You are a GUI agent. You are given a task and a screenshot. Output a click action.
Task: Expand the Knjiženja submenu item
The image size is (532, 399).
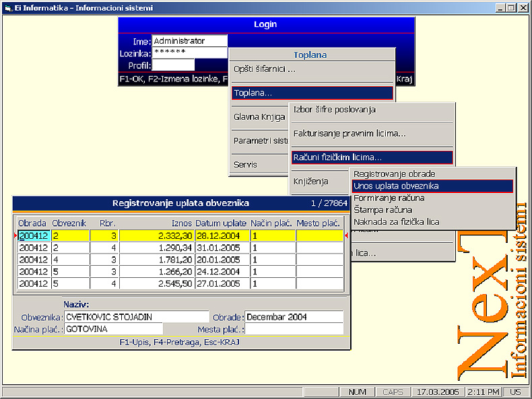(x=310, y=182)
